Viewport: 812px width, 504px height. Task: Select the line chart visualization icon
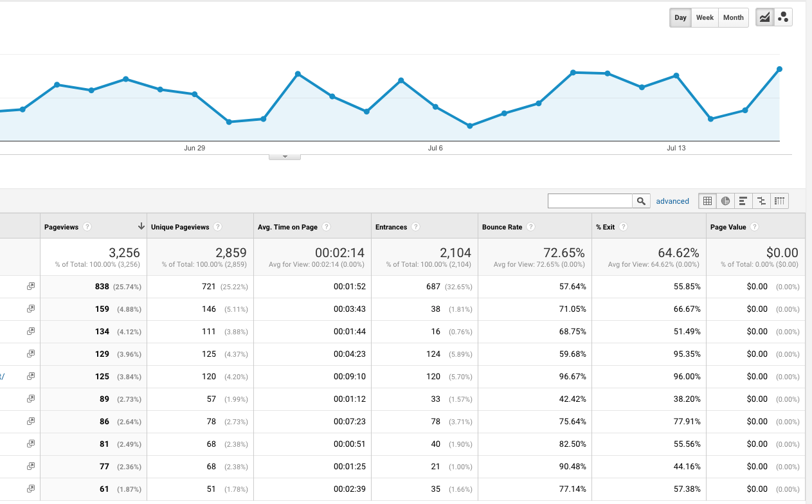point(764,17)
